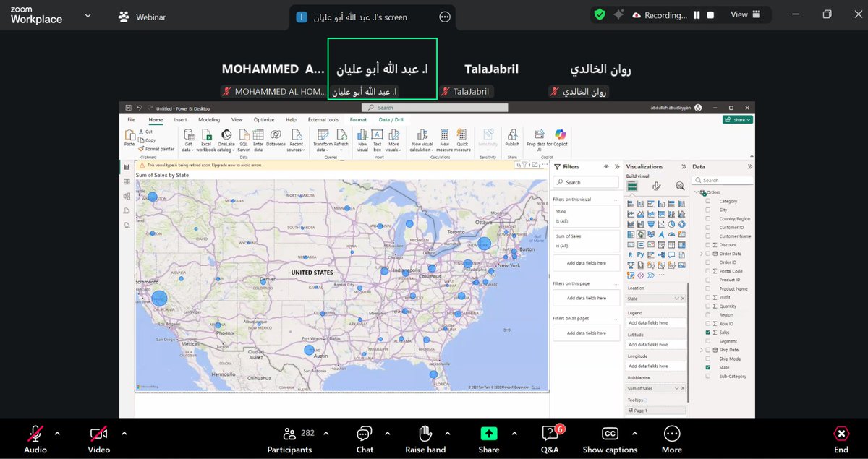
Task: Click Cut in Clipboard group
Action: pos(145,132)
